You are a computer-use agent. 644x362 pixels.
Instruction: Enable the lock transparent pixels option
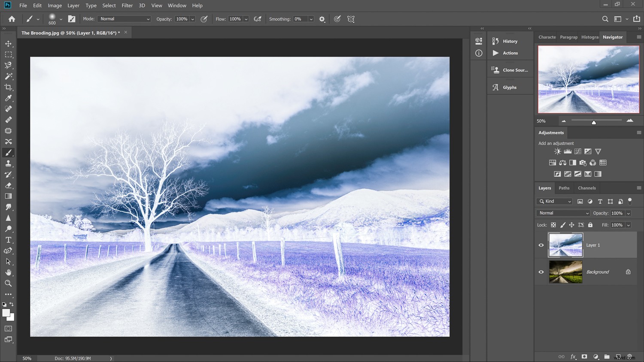[x=553, y=225]
